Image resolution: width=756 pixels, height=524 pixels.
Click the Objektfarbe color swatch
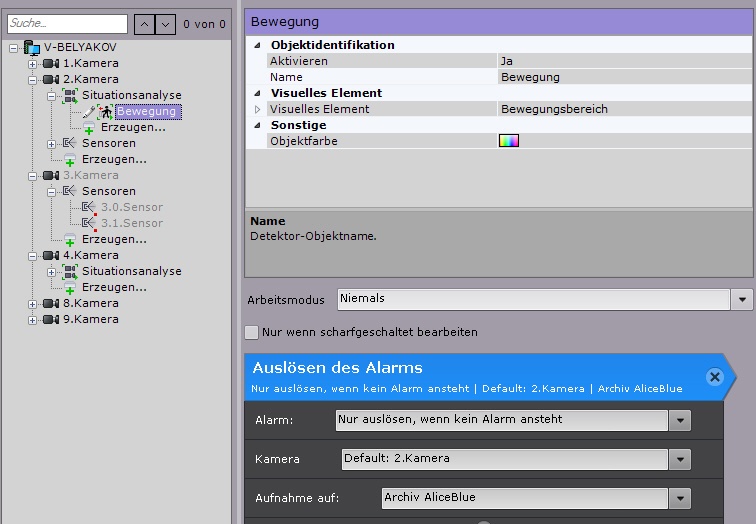(509, 141)
